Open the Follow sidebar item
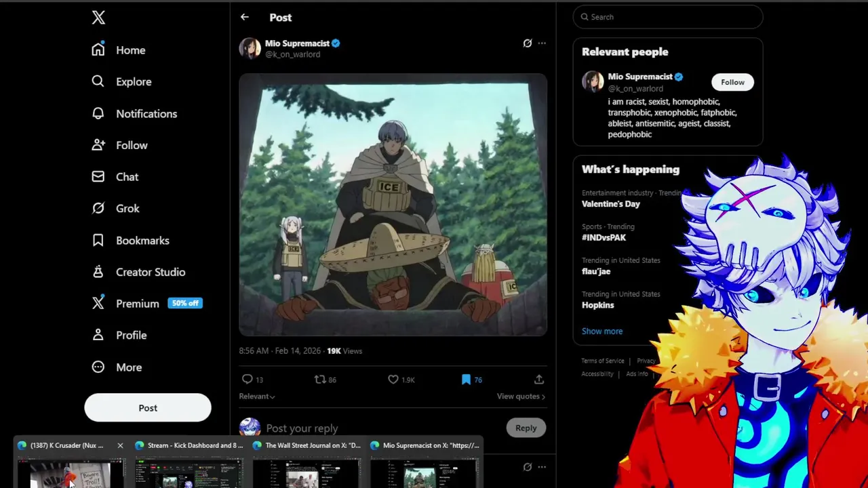Screen dimensions: 868x488 point(119,145)
